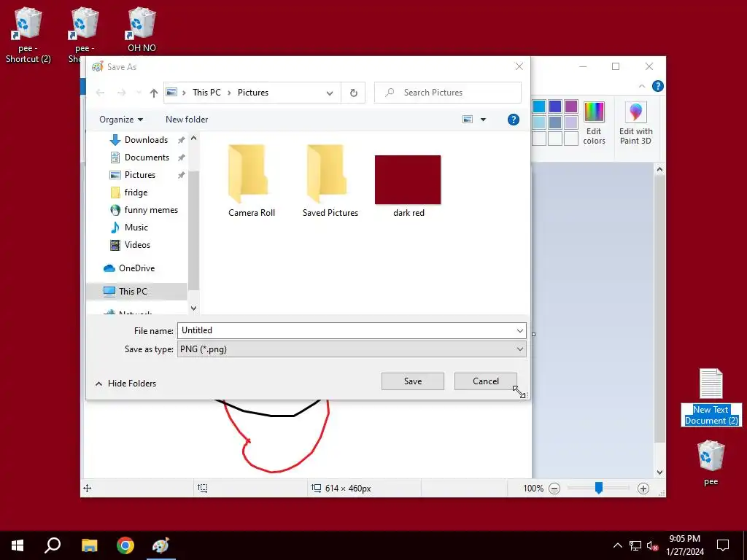
Task: Click Paint vertical scrollbar down arrow
Action: pos(659,472)
